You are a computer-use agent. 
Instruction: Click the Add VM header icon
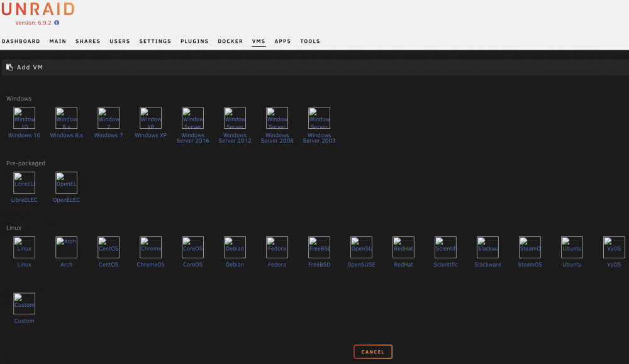coord(9,67)
